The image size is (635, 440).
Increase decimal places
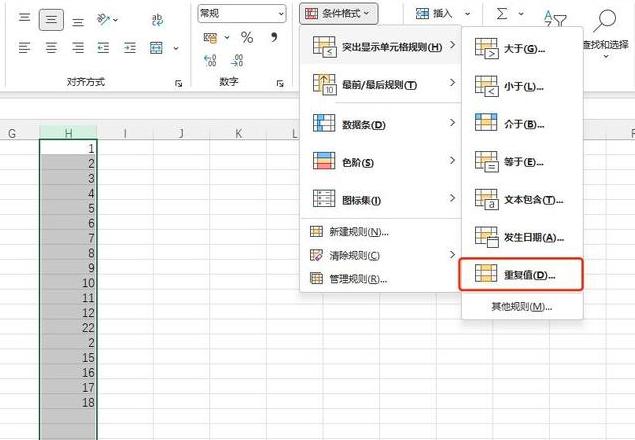tap(210, 60)
